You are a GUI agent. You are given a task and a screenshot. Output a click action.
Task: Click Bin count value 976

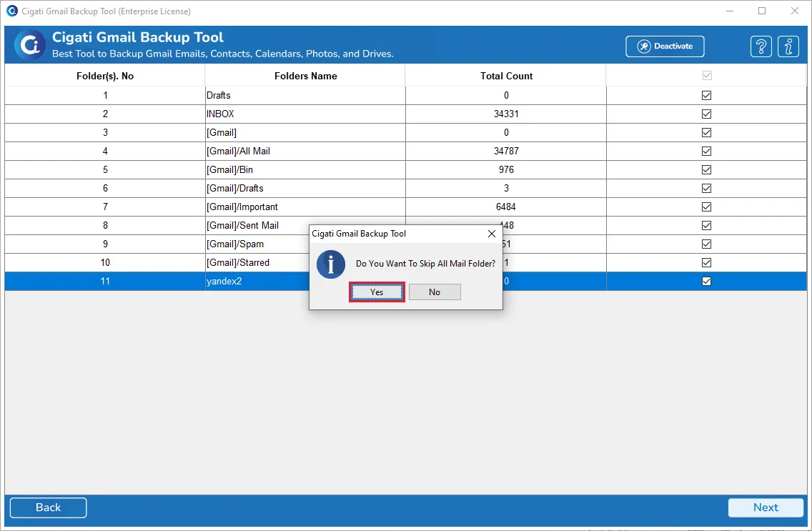506,170
